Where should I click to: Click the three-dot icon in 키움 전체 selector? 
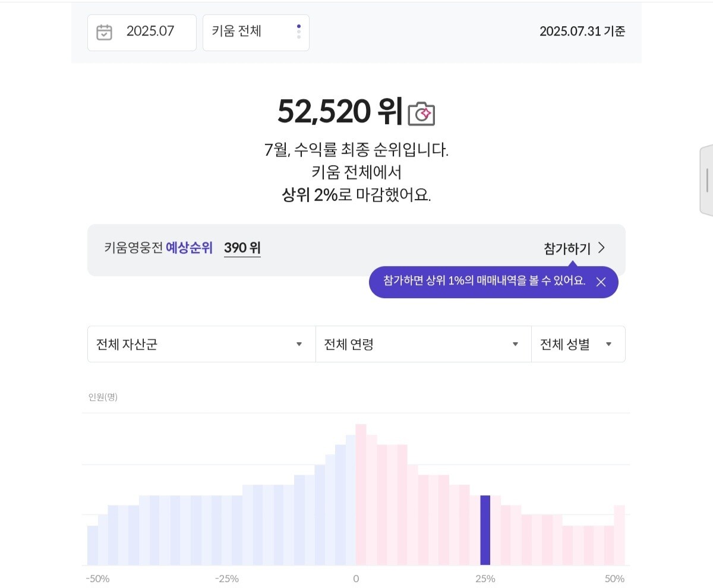pyautogui.click(x=298, y=32)
